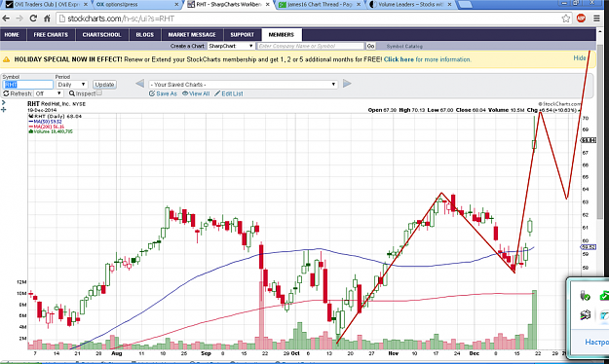This screenshot has height=364, width=609.
Task: Click the Inspect magnifier icon
Action: (x=72, y=93)
